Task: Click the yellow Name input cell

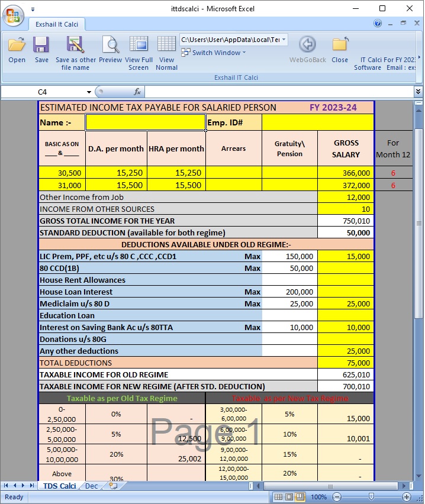Action: click(145, 122)
